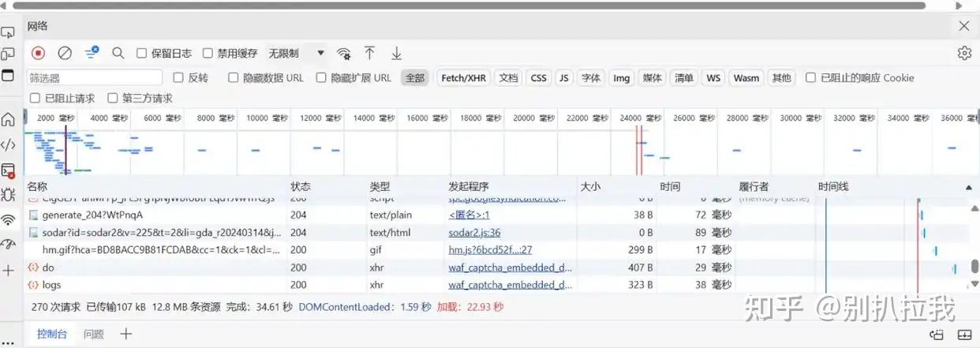Close the DevTools panel with X
The height and width of the screenshot is (348, 980).
pyautogui.click(x=963, y=26)
